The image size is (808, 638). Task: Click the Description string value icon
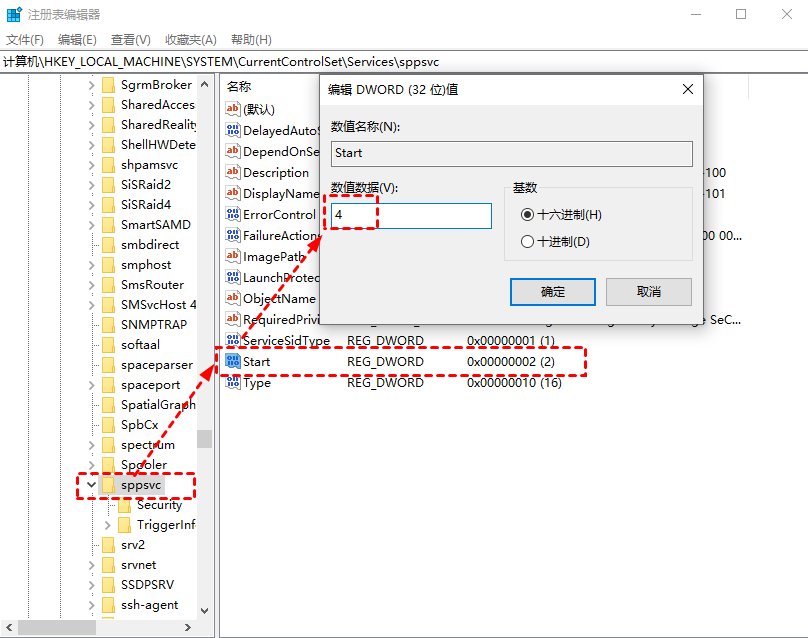pyautogui.click(x=234, y=172)
